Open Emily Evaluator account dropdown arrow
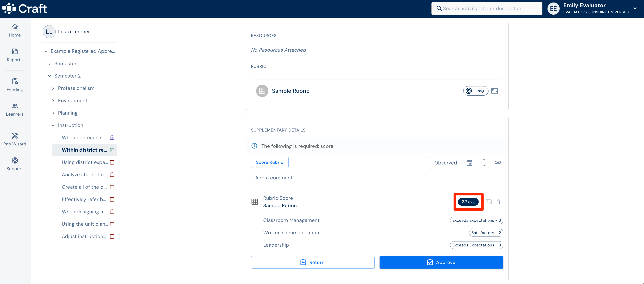This screenshot has height=284, width=644. click(x=635, y=9)
